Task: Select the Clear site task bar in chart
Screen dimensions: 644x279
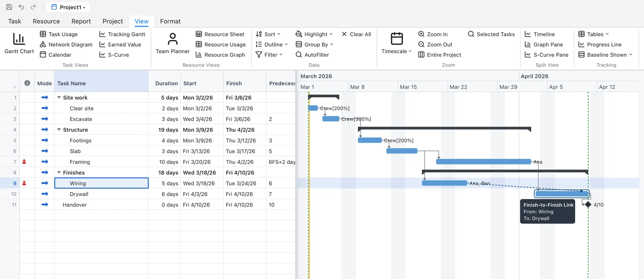Action: point(313,108)
